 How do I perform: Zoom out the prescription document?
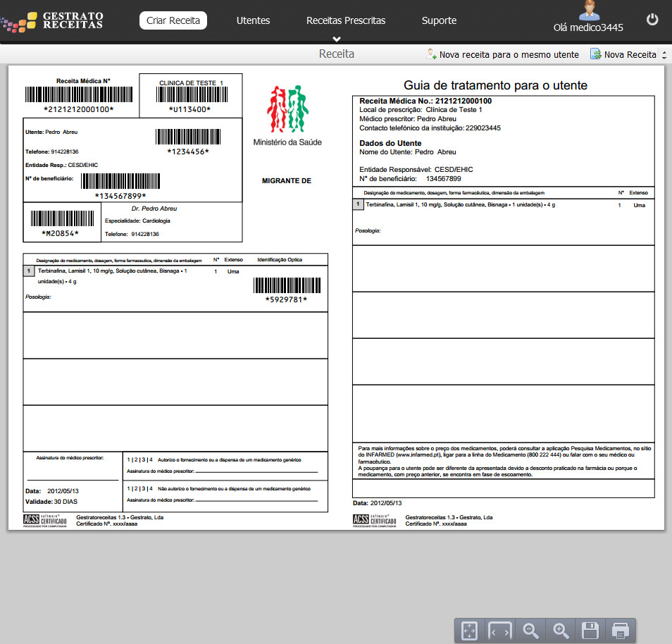pyautogui.click(x=530, y=631)
